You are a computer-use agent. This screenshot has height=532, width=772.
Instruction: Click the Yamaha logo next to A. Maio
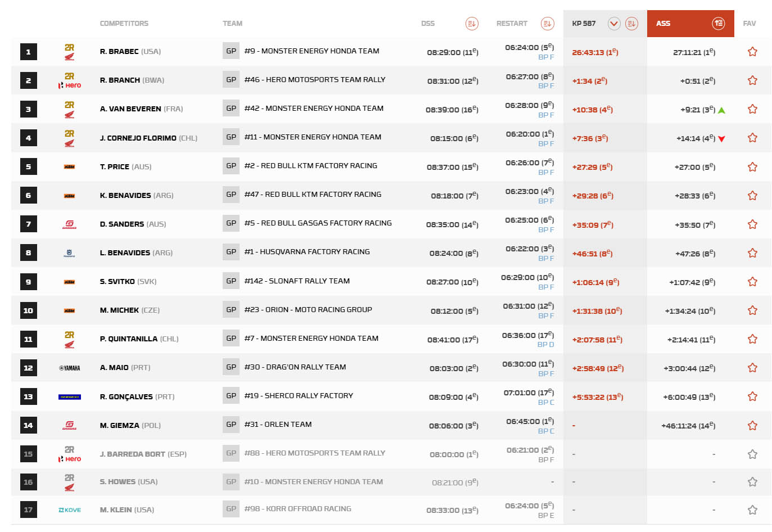coord(69,368)
